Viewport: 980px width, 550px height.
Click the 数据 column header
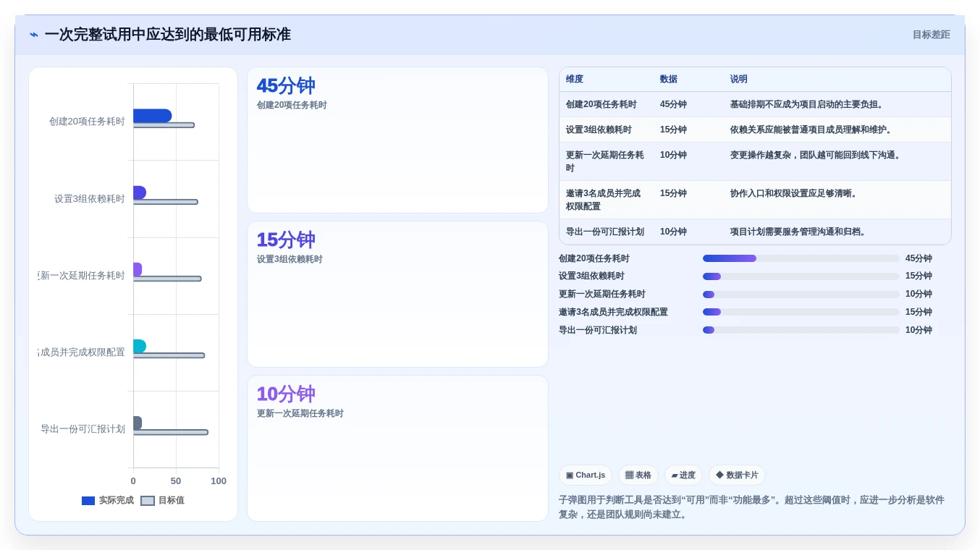pos(669,79)
